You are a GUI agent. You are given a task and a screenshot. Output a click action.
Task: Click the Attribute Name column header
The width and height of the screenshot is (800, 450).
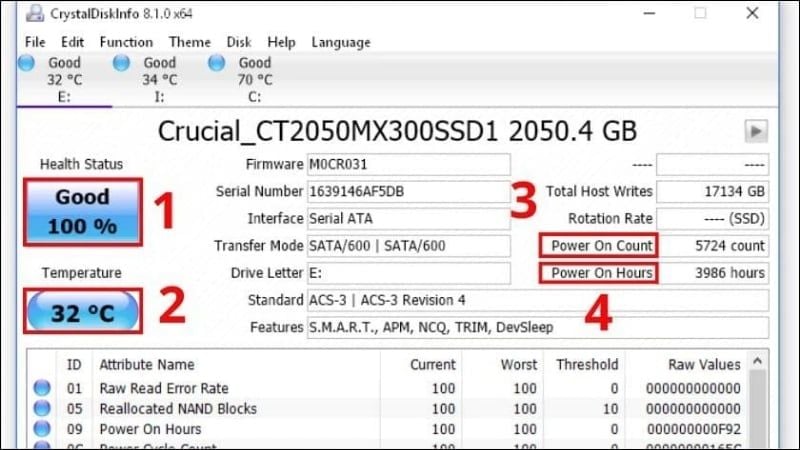147,365
